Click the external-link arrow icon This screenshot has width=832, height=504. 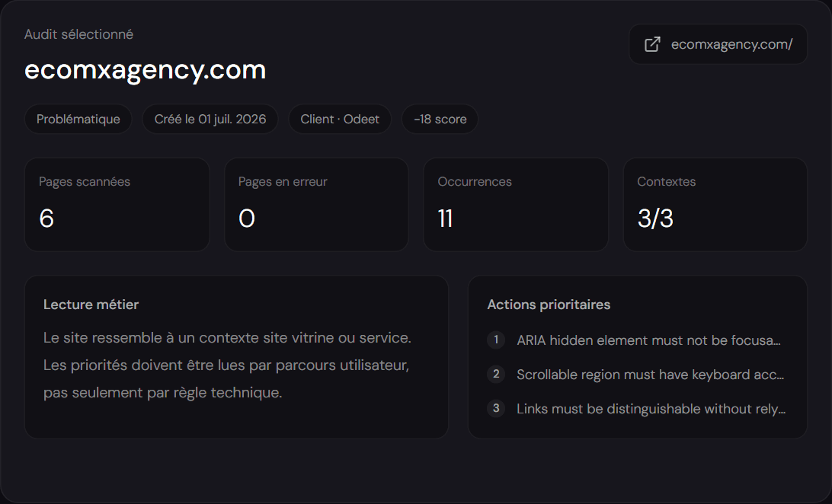coord(652,44)
